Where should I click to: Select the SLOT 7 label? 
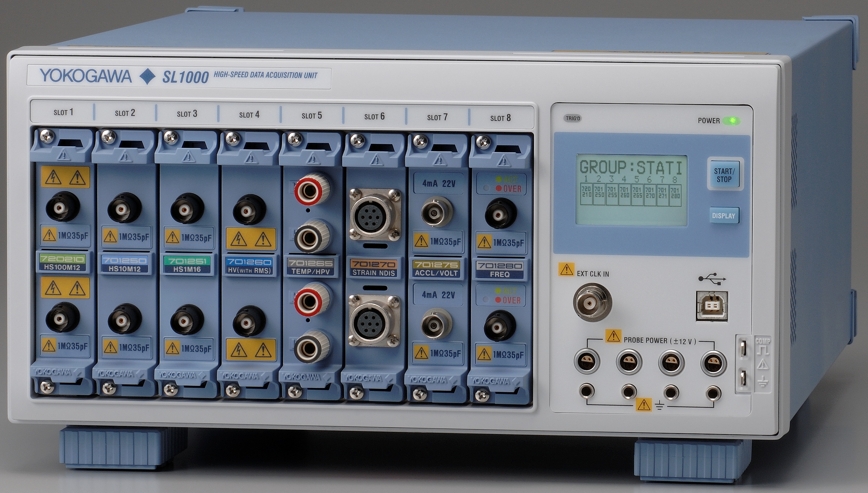(437, 117)
